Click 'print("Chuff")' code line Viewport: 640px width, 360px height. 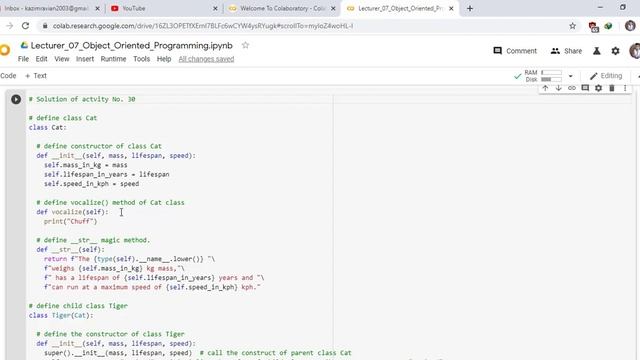coord(71,221)
